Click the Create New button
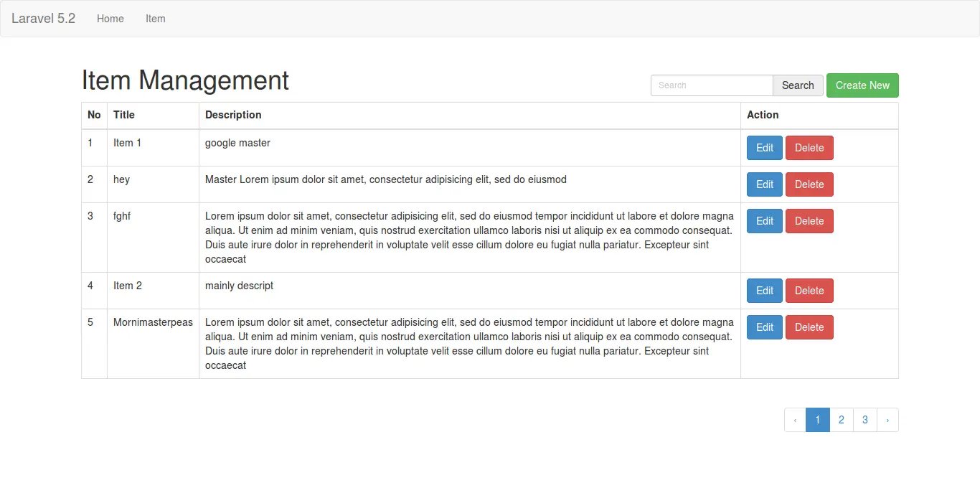The width and height of the screenshot is (980, 483). pyautogui.click(x=862, y=85)
